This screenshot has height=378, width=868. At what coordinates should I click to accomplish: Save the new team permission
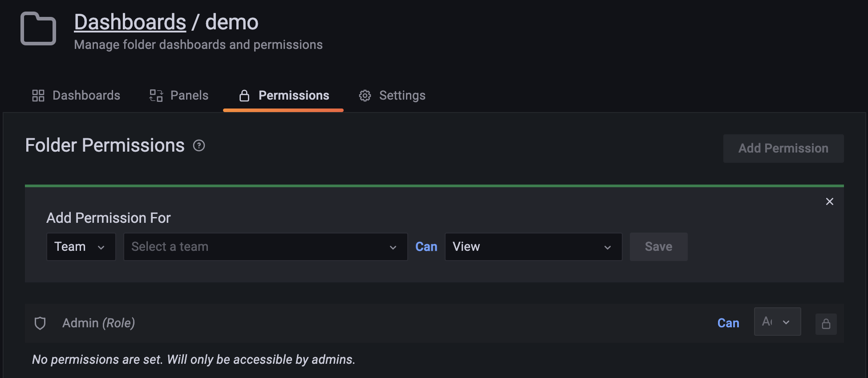[658, 246]
